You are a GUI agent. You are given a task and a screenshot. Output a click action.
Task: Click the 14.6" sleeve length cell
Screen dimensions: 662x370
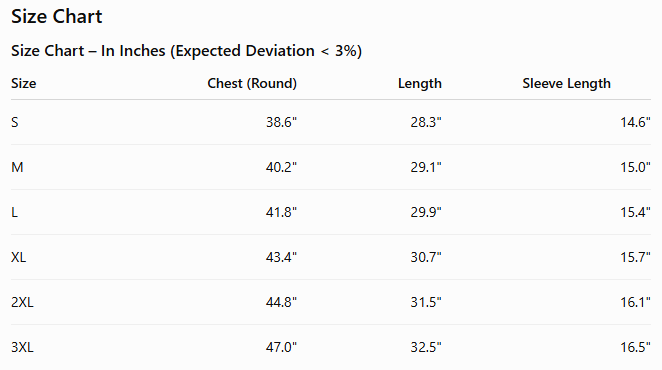635,122
